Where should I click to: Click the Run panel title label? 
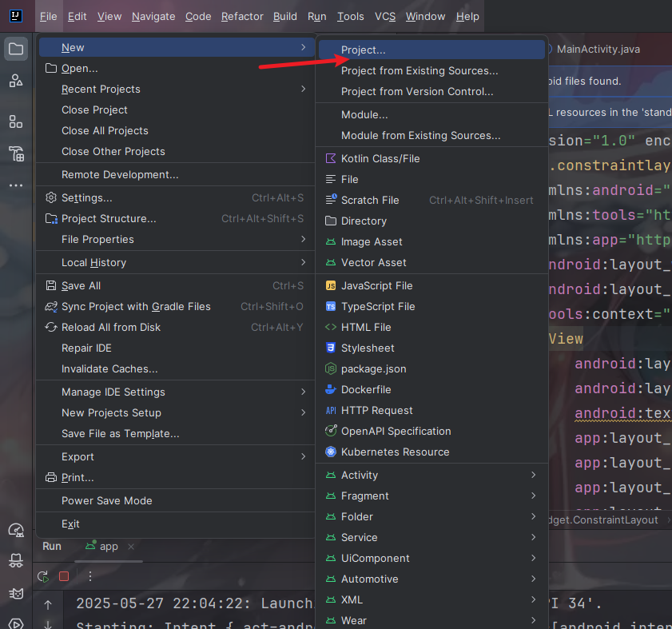(x=52, y=546)
